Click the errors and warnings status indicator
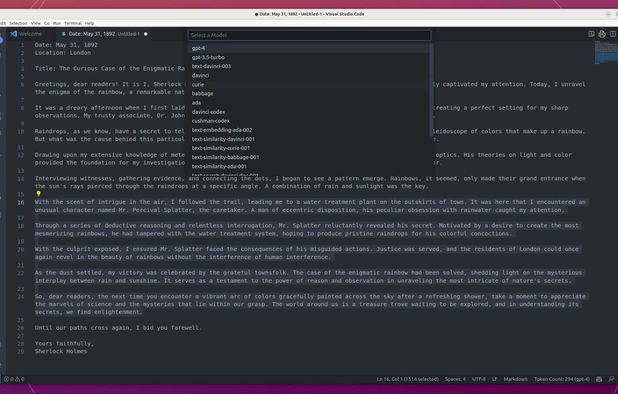 (x=14, y=379)
